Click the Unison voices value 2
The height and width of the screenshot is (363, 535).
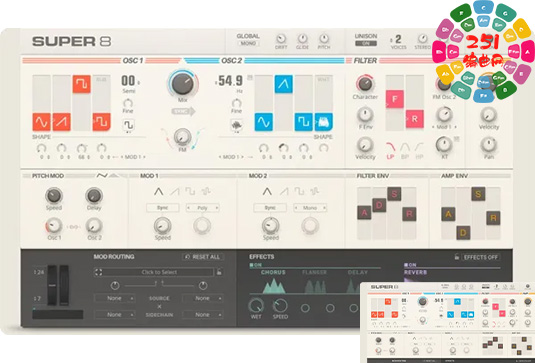tap(398, 40)
